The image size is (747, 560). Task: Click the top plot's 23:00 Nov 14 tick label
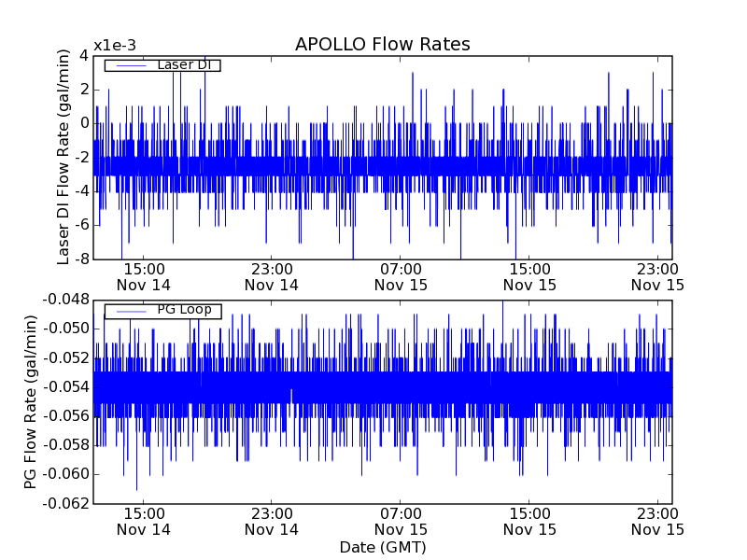[272, 276]
